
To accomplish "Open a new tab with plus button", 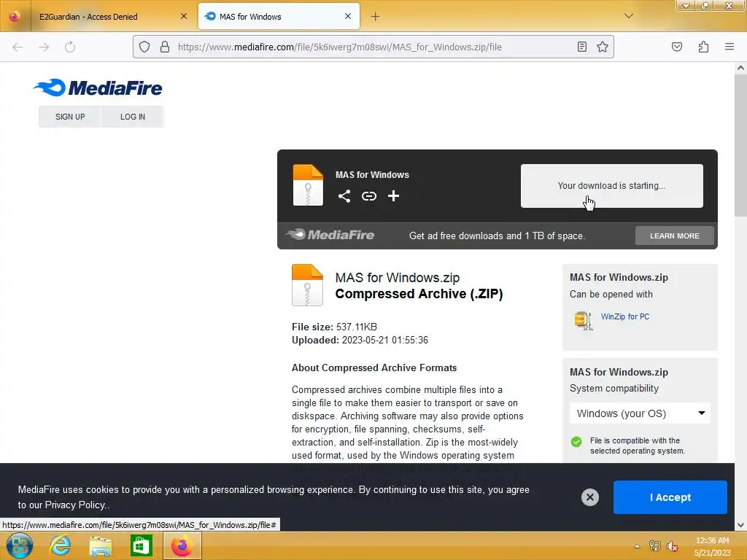I will click(x=376, y=17).
